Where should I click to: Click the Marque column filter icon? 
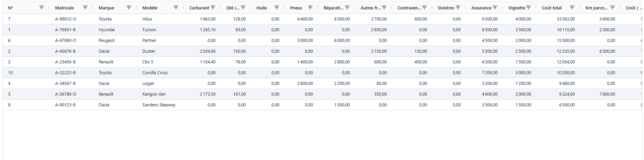[129, 7]
